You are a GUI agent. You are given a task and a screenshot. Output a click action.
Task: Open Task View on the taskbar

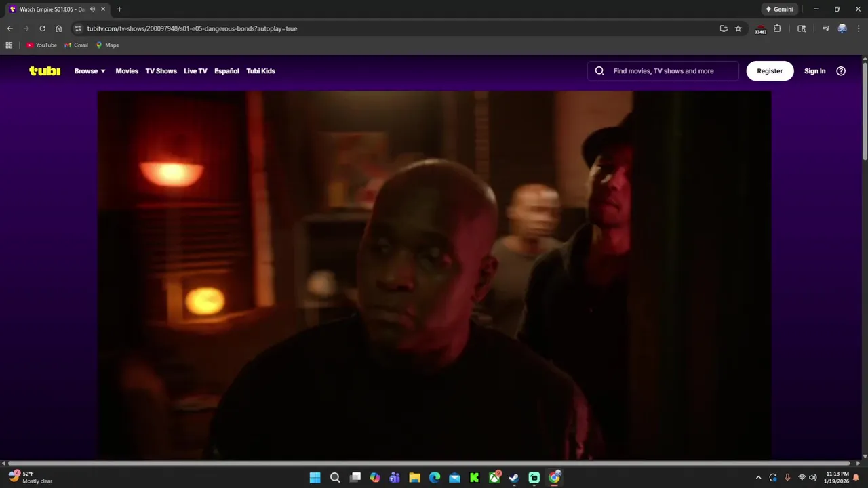(x=355, y=478)
